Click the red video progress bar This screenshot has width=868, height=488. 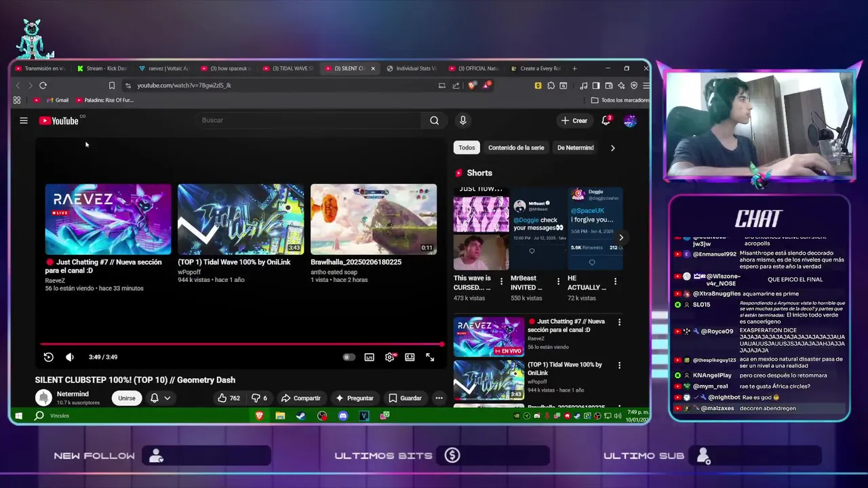(241, 344)
